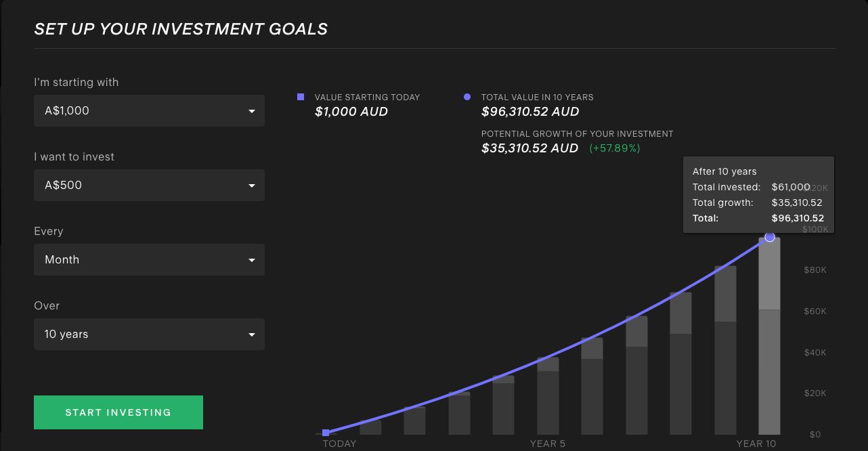Click the 'After 10 years' tooltip panel
868x451 pixels.
click(758, 194)
